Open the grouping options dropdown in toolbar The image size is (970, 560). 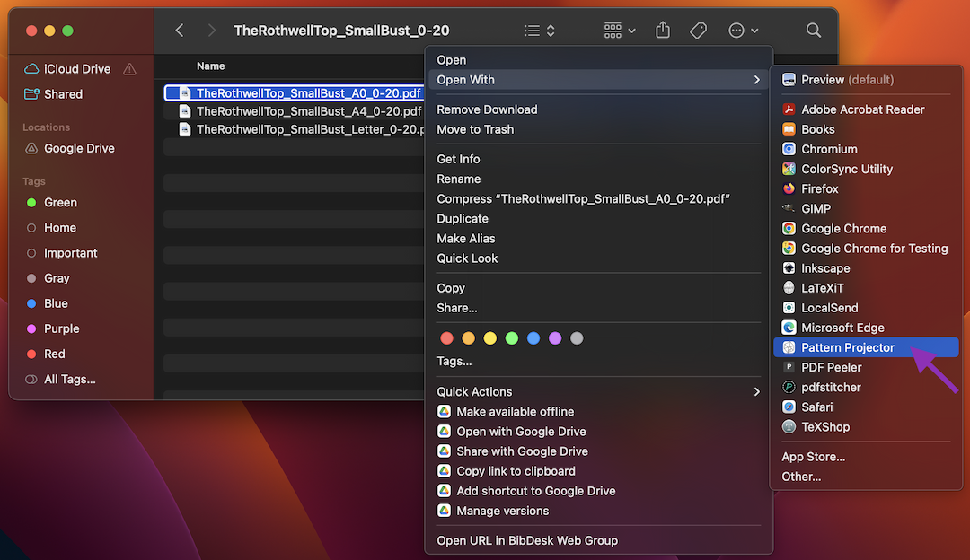click(620, 31)
